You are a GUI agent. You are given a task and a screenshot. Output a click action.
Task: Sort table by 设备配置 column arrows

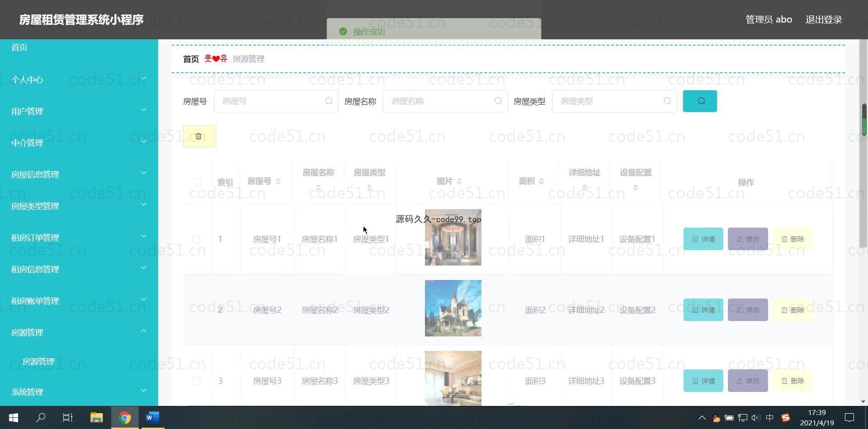[x=636, y=187]
